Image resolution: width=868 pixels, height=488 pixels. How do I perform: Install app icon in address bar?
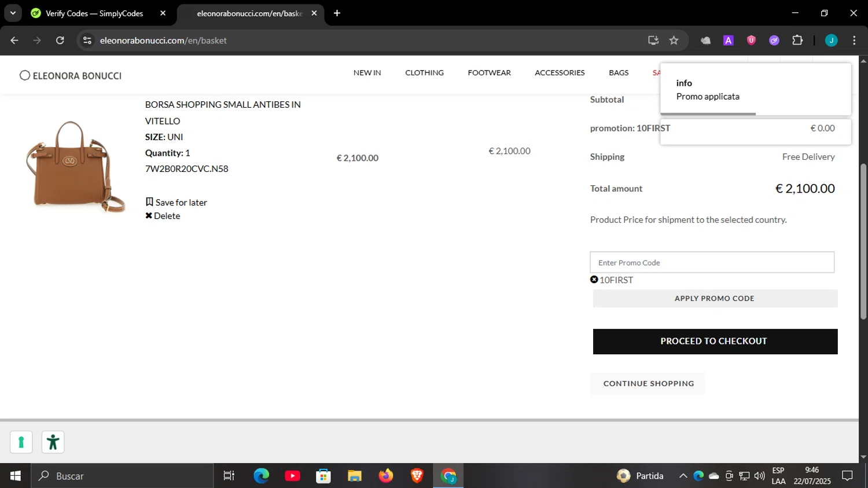point(653,41)
